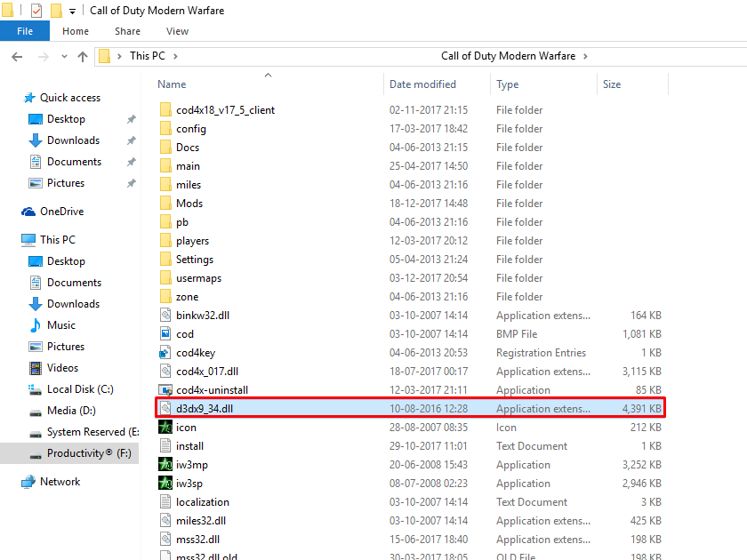Select d3dx9_34.dll file icon
This screenshot has height=560, width=747.
point(165,409)
